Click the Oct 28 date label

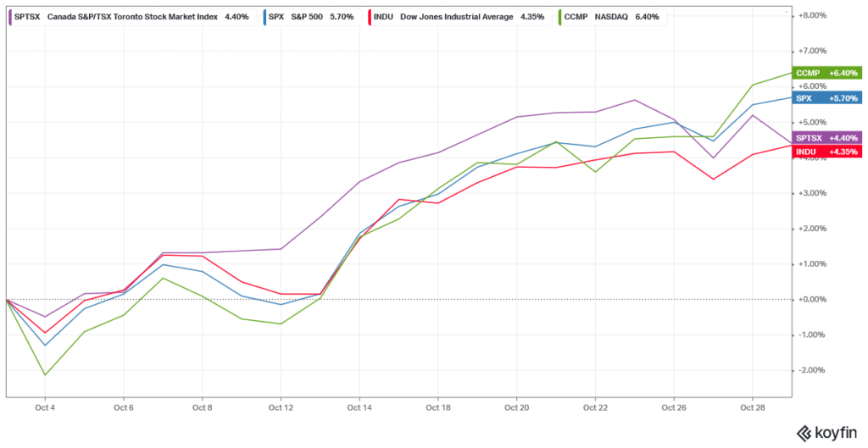click(x=753, y=407)
